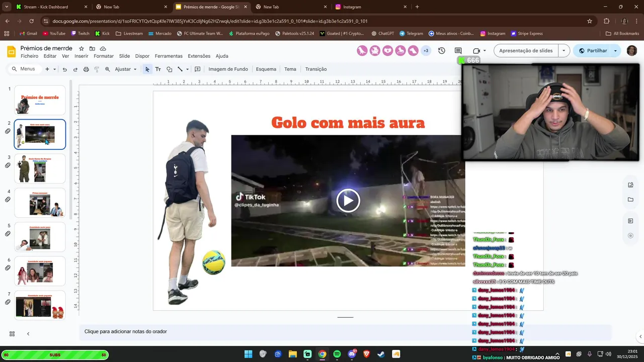The height and width of the screenshot is (362, 644).
Task: Select the line drawing tool
Action: [180, 69]
